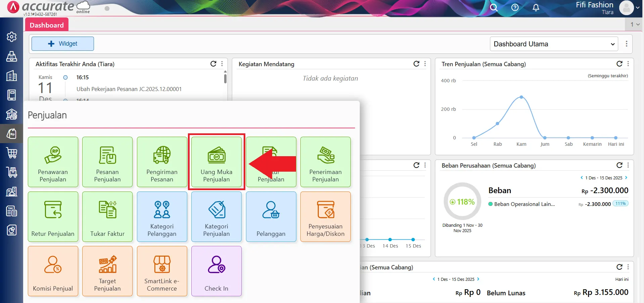Click scrollbar in Aktifitas Terakhir widget
This screenshot has height=303, width=644.
(225, 79)
